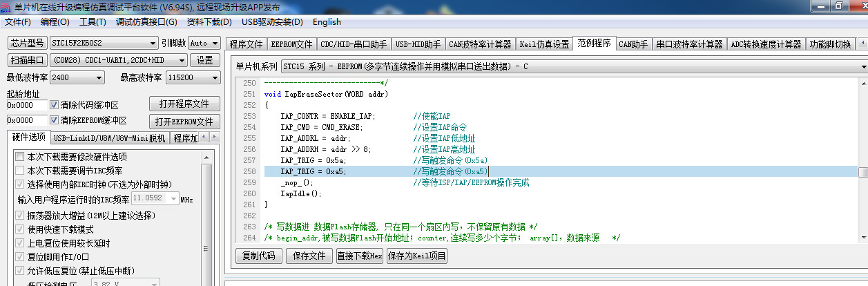
Task: Select the CAN波特率计算器 tab
Action: (480, 44)
